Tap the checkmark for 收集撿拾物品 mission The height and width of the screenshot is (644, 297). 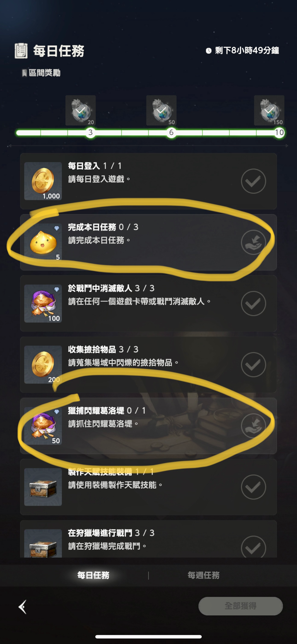coord(253,365)
